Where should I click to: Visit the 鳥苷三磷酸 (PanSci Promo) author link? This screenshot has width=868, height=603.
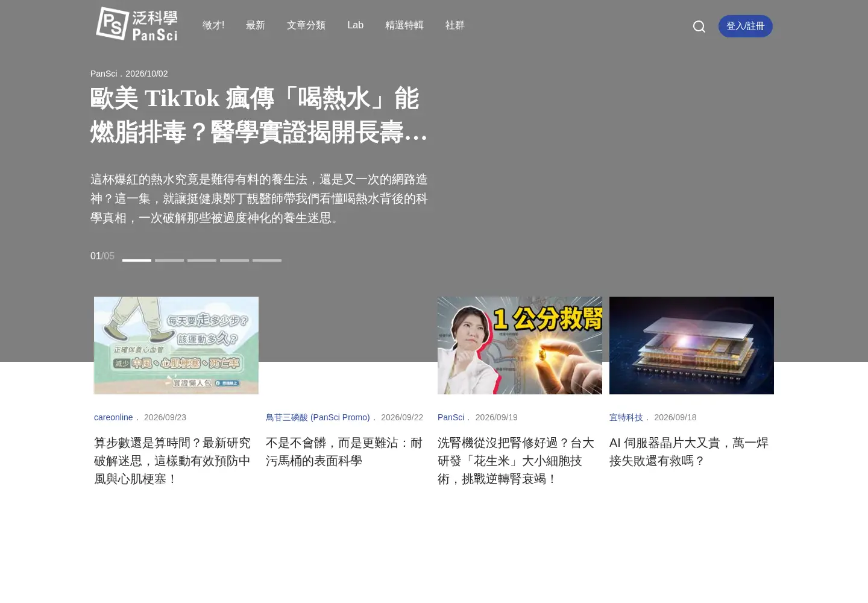(318, 417)
